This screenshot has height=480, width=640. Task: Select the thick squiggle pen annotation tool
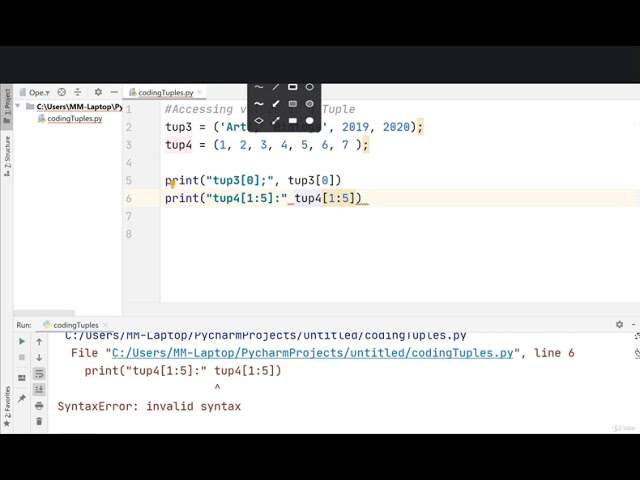(x=259, y=104)
